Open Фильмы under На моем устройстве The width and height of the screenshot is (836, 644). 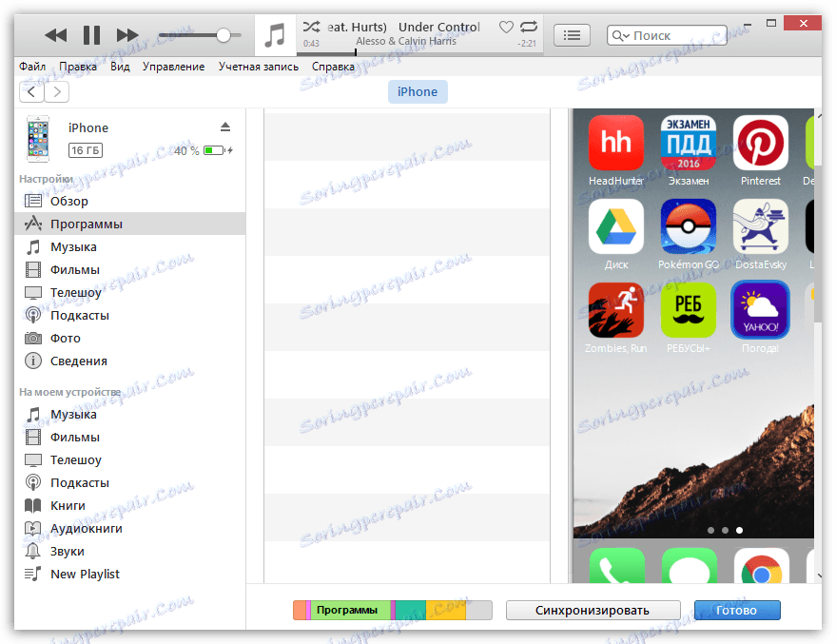130,438
